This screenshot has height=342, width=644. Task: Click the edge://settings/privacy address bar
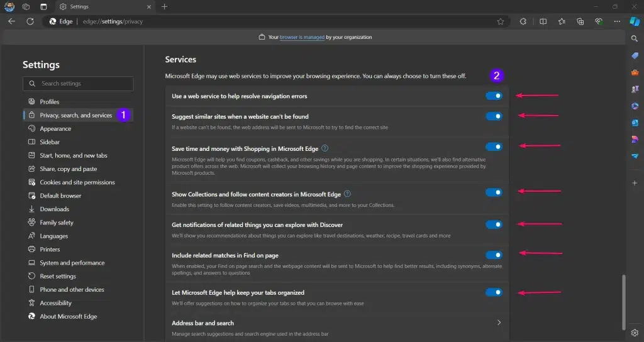click(277, 21)
